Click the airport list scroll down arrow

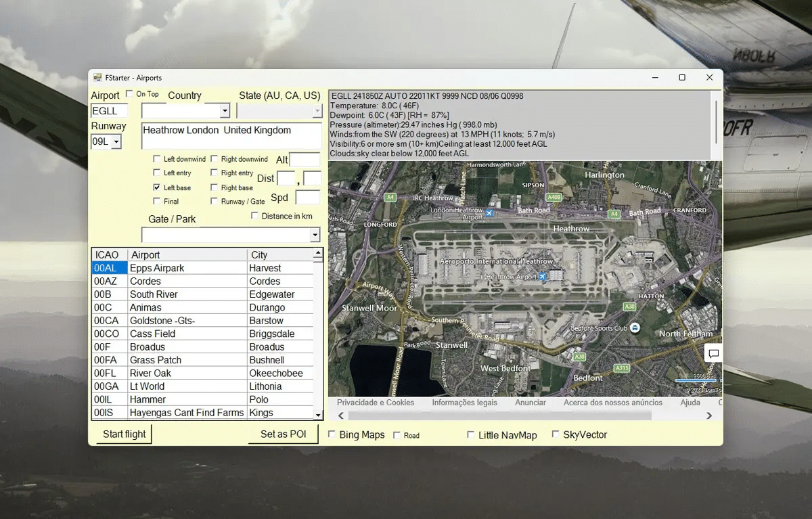318,413
